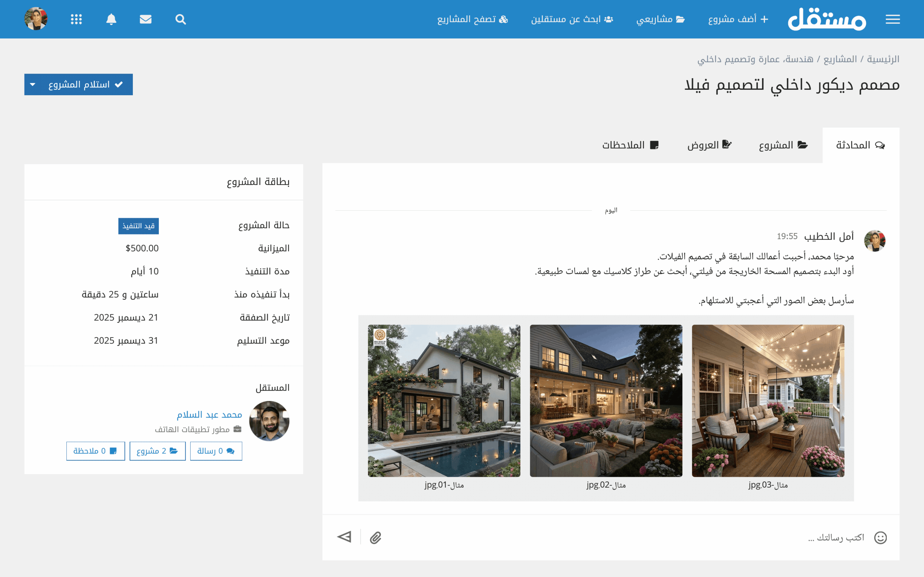Click the message input field
This screenshot has height=577, width=924.
click(x=626, y=538)
